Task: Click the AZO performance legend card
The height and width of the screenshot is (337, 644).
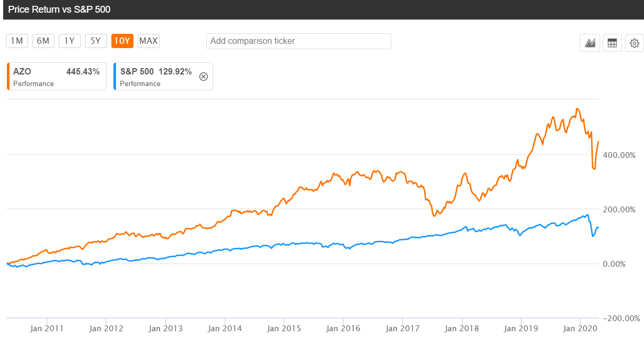Action: pyautogui.click(x=56, y=77)
